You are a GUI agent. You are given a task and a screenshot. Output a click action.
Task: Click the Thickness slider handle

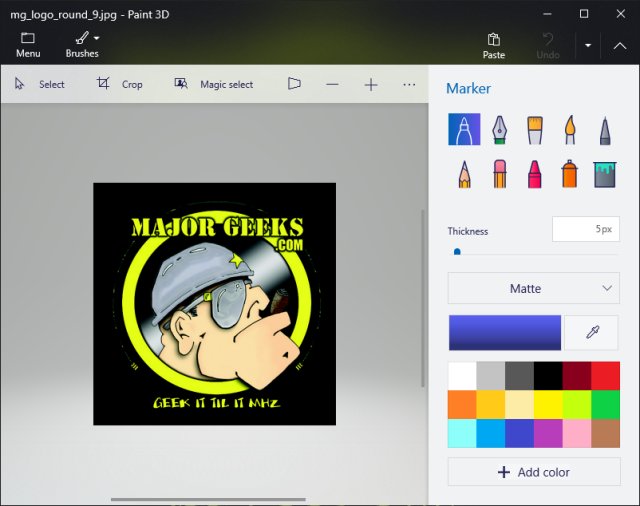point(457,251)
